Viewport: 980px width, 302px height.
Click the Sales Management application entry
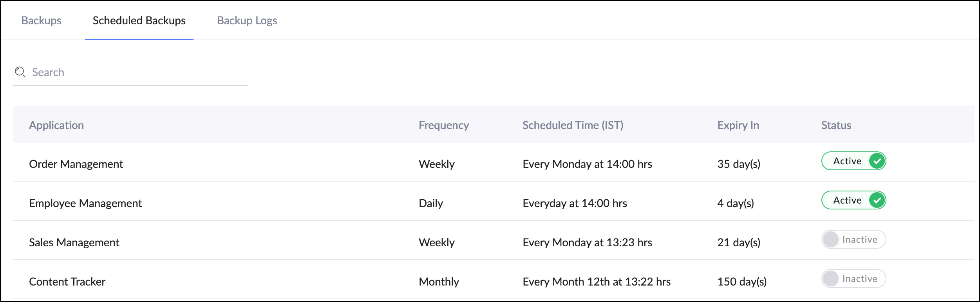pyautogui.click(x=74, y=242)
